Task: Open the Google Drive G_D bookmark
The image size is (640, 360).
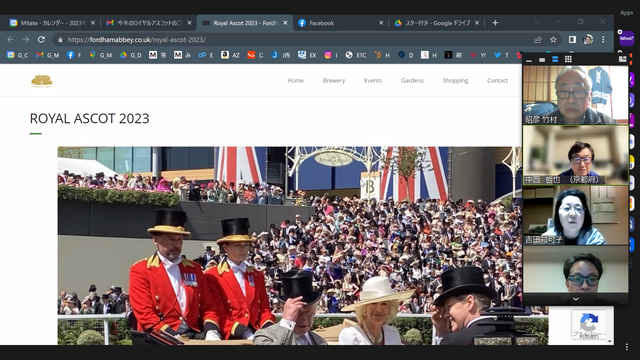Action: pyautogui.click(x=131, y=55)
